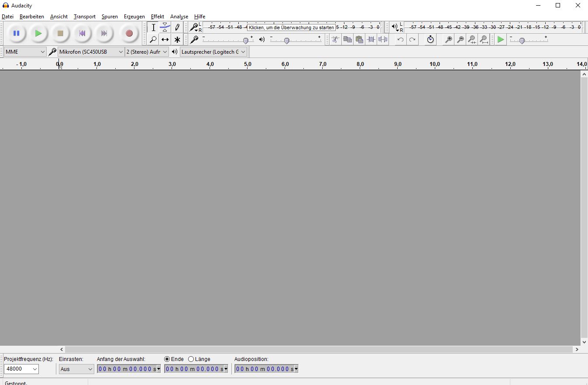
Task: Click the Pause transport button
Action: click(x=17, y=33)
